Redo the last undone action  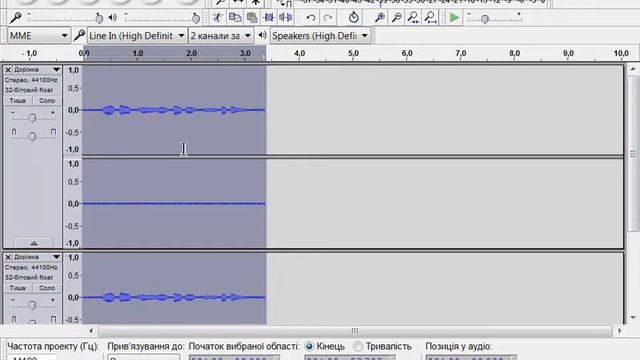[328, 18]
